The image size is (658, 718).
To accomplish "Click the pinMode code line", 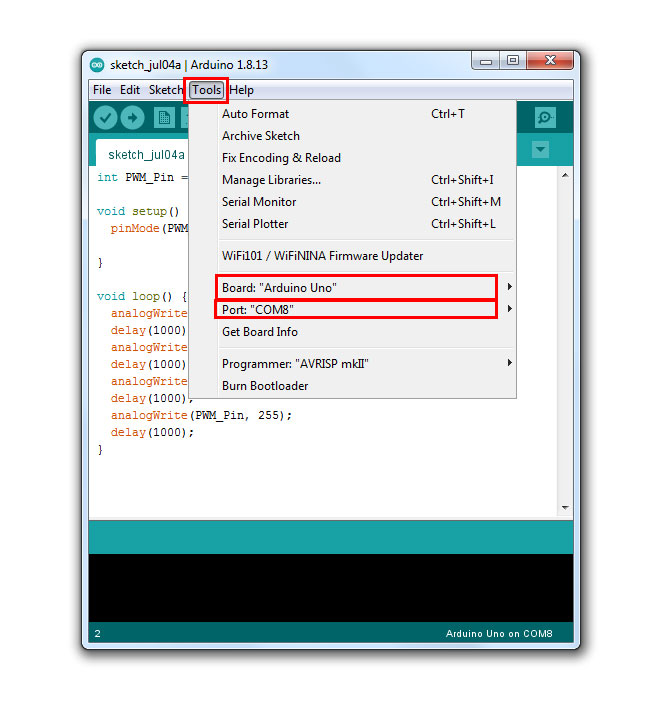I will [x=149, y=228].
